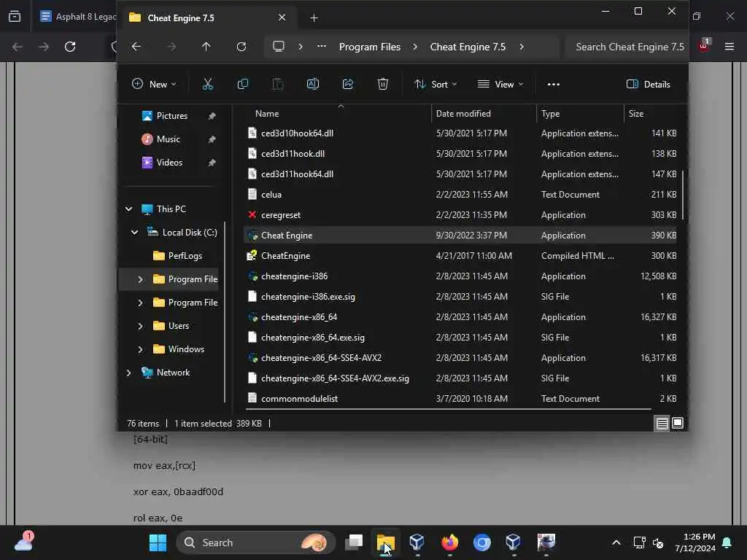Click the Copy icon in Explorer toolbar
This screenshot has height=560, width=747.
242,85
